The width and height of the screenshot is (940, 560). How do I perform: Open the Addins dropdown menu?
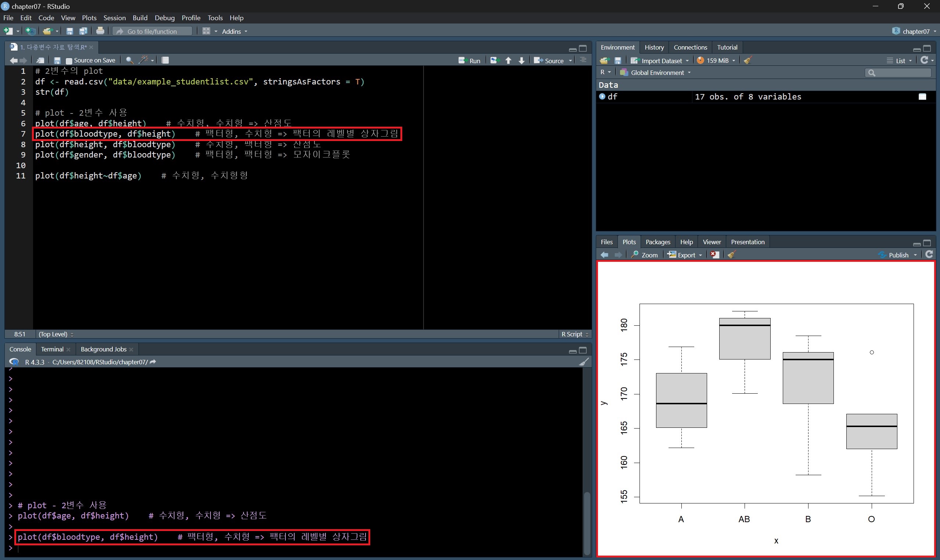coord(234,31)
